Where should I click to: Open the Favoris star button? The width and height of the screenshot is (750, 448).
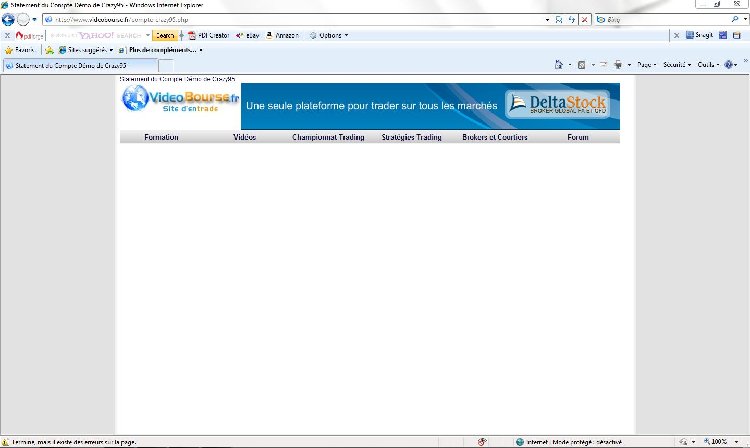[x=20, y=50]
